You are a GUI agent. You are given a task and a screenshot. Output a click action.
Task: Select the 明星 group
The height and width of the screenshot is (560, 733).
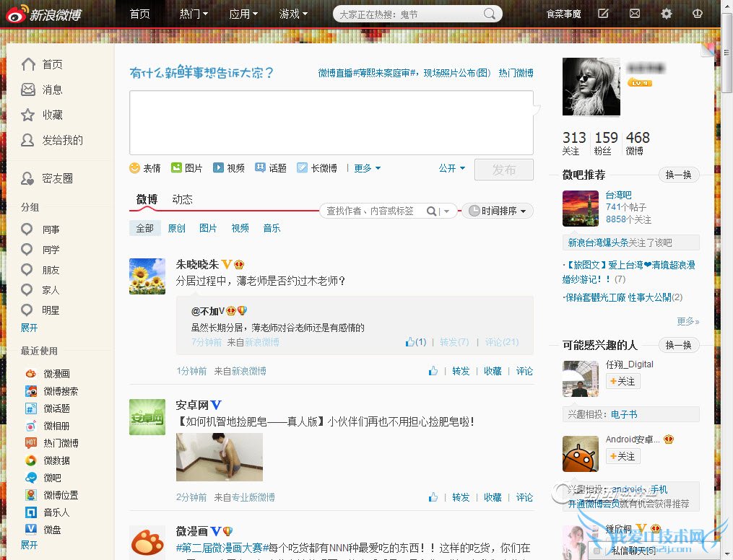[40, 310]
